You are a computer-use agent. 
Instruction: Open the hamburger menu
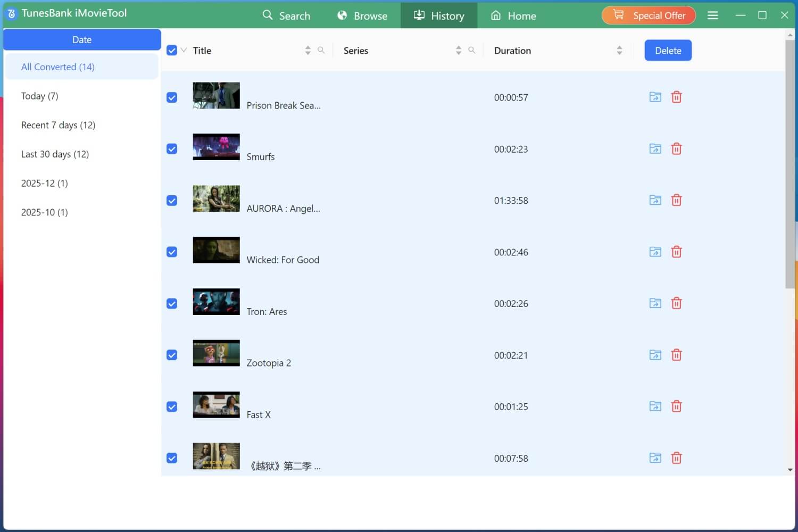pyautogui.click(x=713, y=15)
